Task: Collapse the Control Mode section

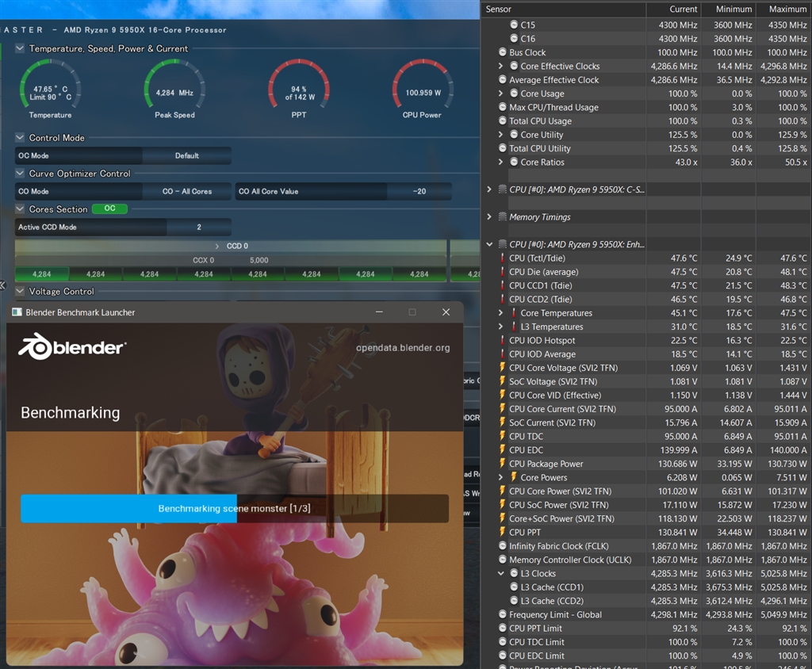Action: tap(20, 137)
